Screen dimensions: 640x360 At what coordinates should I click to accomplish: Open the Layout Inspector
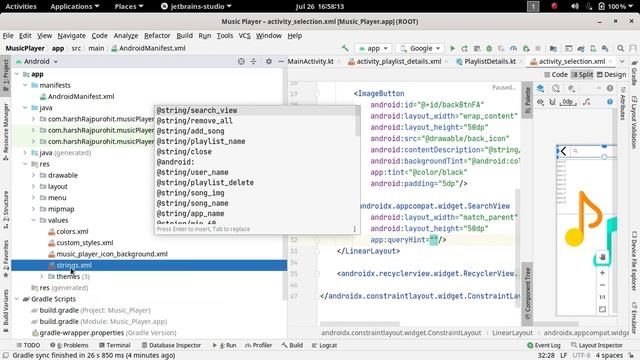coord(596,345)
